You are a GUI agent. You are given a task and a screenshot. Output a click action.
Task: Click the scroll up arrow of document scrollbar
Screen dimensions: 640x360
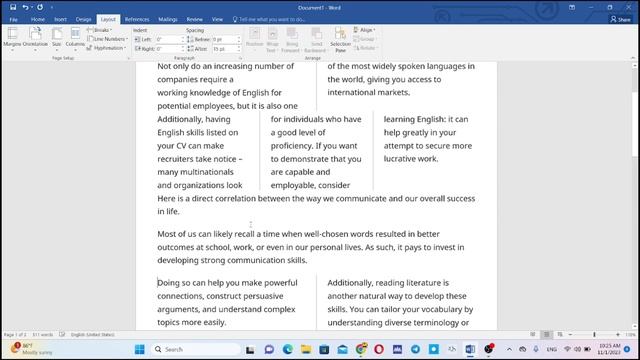click(x=635, y=65)
